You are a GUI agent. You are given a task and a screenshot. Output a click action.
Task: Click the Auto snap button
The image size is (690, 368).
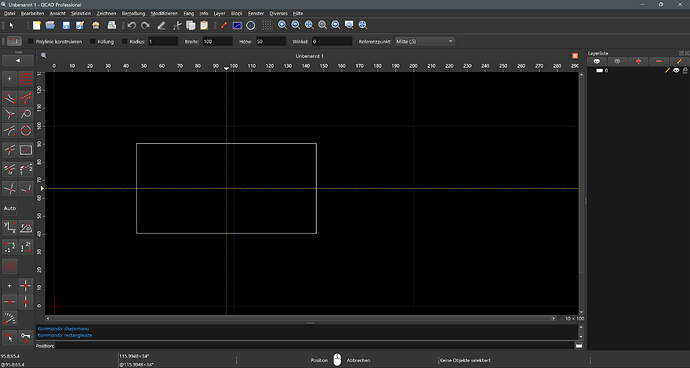coord(10,208)
